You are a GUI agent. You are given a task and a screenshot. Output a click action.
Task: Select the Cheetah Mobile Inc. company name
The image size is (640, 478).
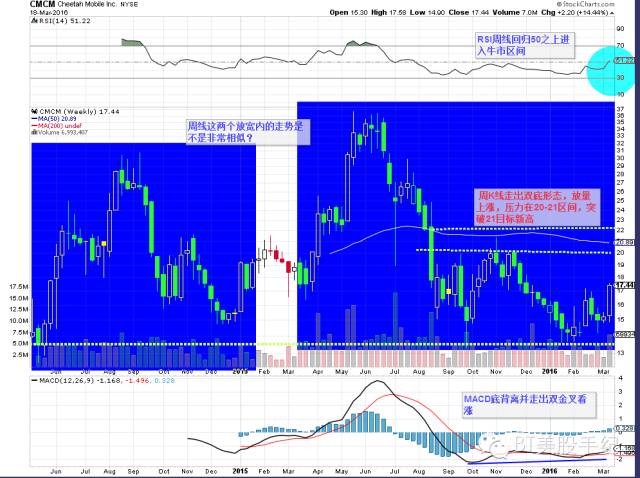87,4
